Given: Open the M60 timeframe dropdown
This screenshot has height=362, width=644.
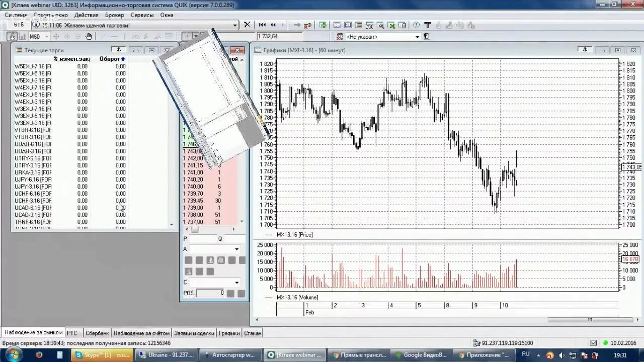Looking at the screenshot, I should [x=39, y=36].
